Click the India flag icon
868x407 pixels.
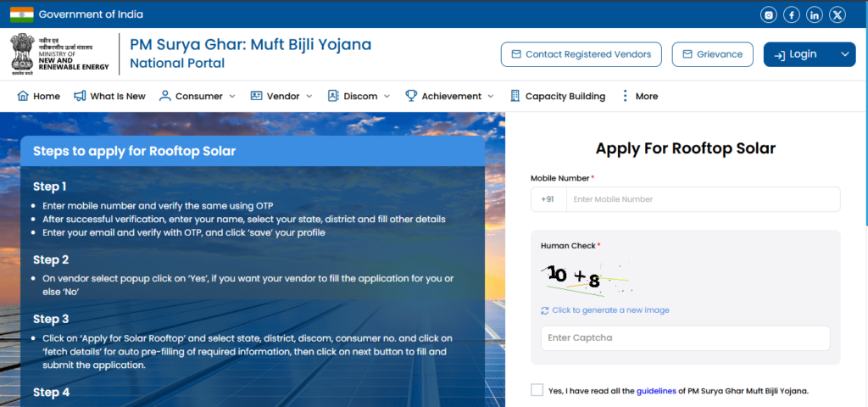point(21,14)
